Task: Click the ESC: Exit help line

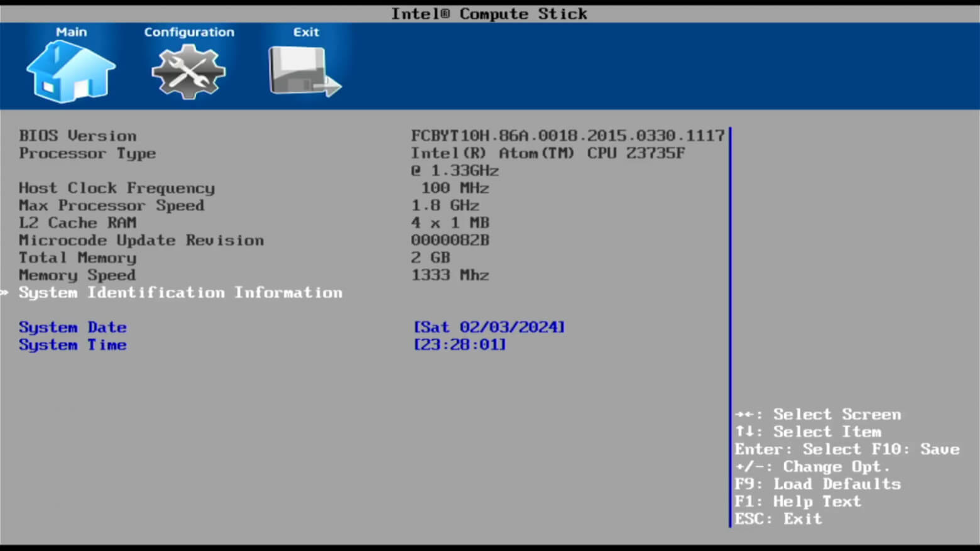Action: [x=778, y=519]
